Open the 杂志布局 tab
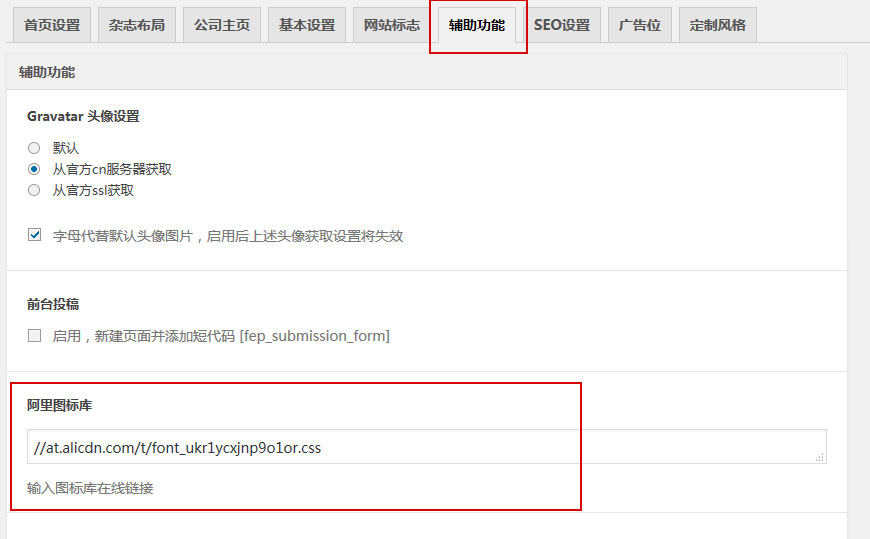Viewport: 870px width, 539px height. (137, 25)
